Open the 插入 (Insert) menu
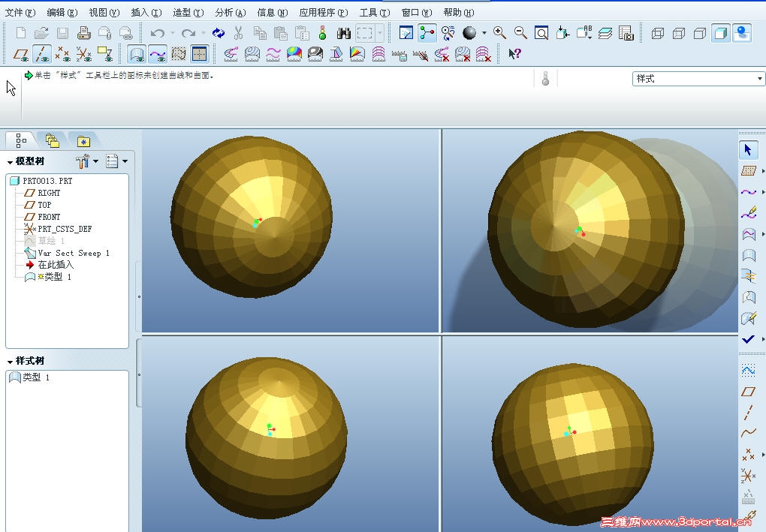 (x=146, y=12)
